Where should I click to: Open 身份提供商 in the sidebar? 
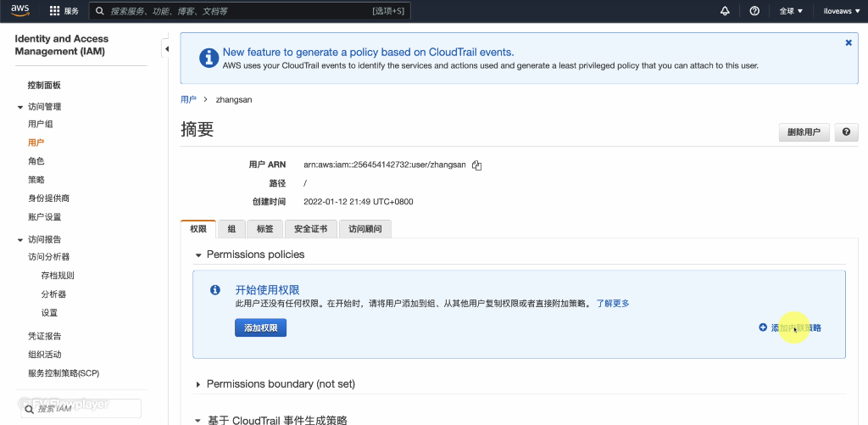pos(48,199)
